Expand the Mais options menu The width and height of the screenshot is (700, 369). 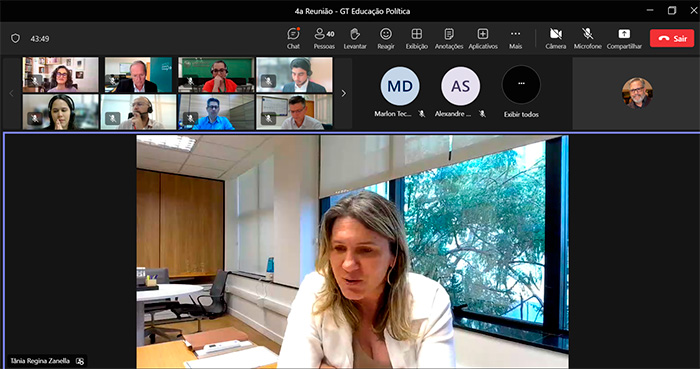pos(515,38)
